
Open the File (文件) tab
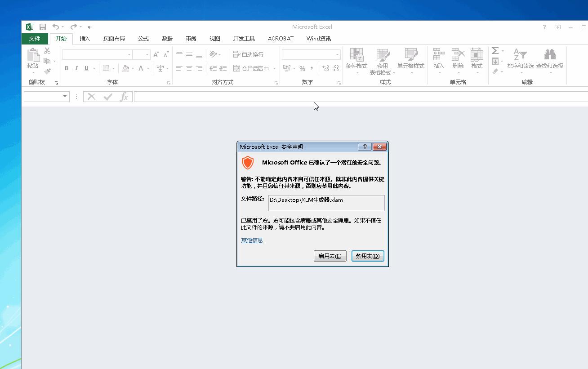(35, 39)
